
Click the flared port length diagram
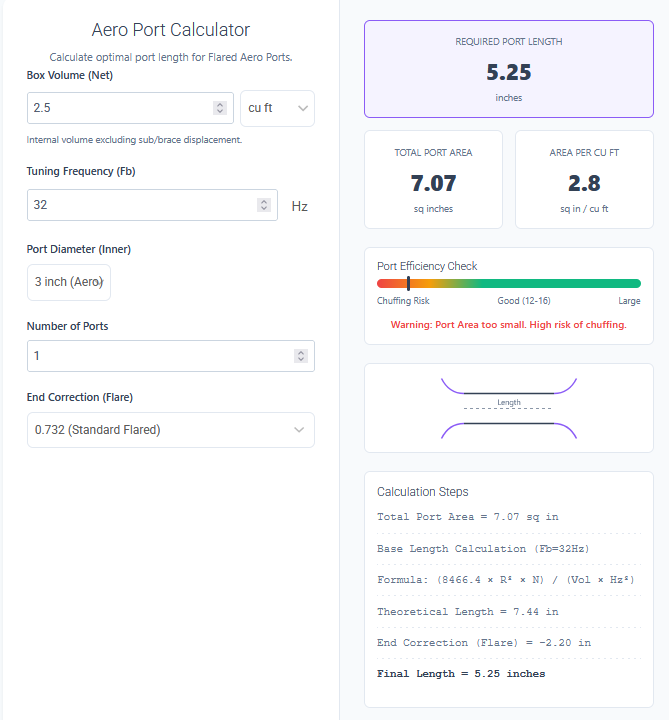(x=508, y=407)
